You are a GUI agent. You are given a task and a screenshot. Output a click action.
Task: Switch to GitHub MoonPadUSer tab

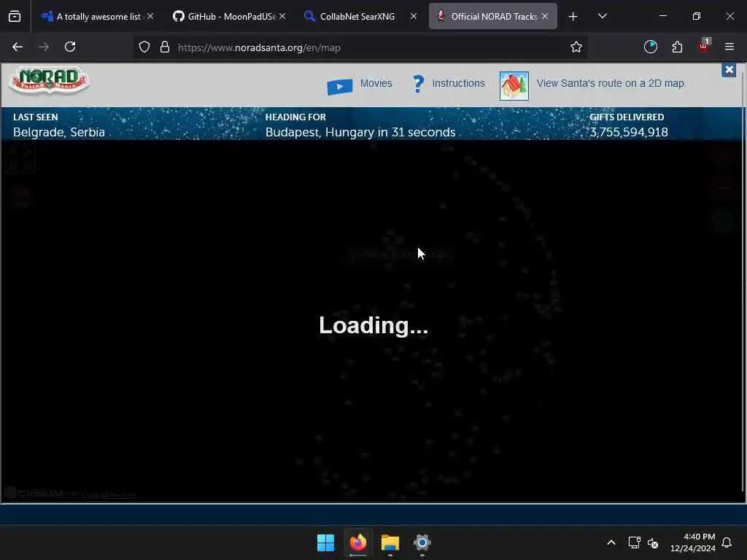[x=230, y=16]
